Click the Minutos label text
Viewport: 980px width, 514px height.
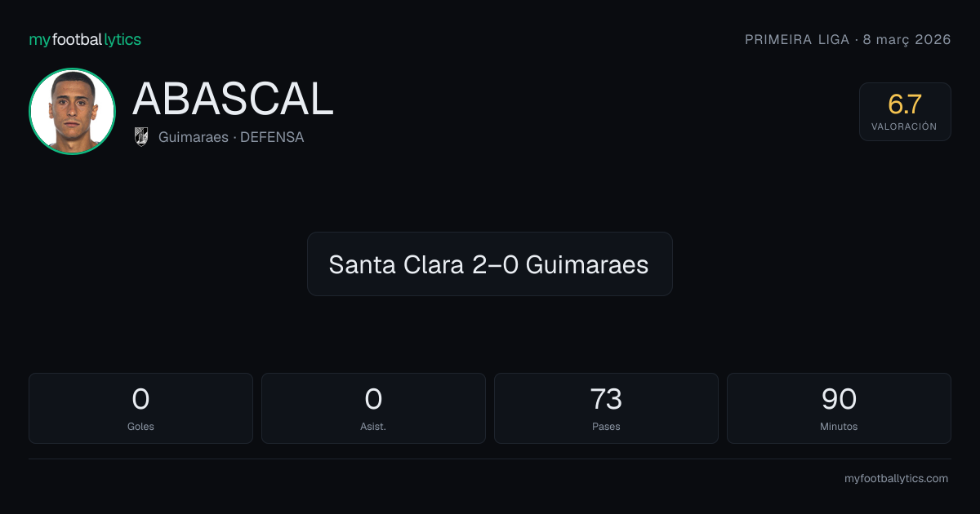(x=839, y=426)
